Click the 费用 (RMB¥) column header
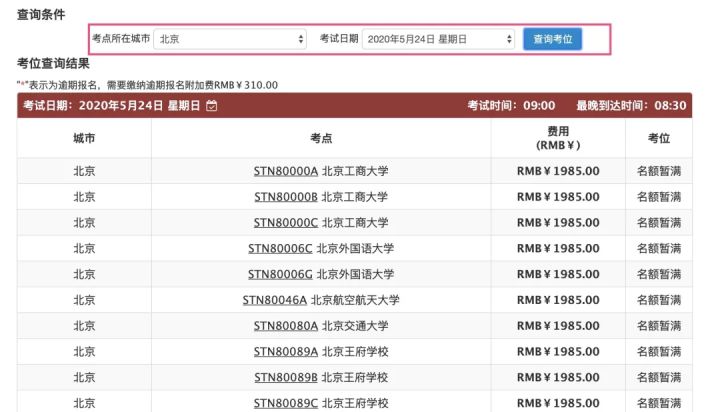Viewport: 720px width, 412px height. pos(558,138)
